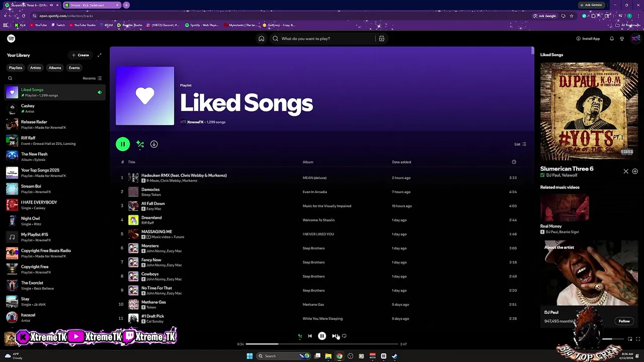
Task: Select the Albums filter chip
Action: coord(55,68)
